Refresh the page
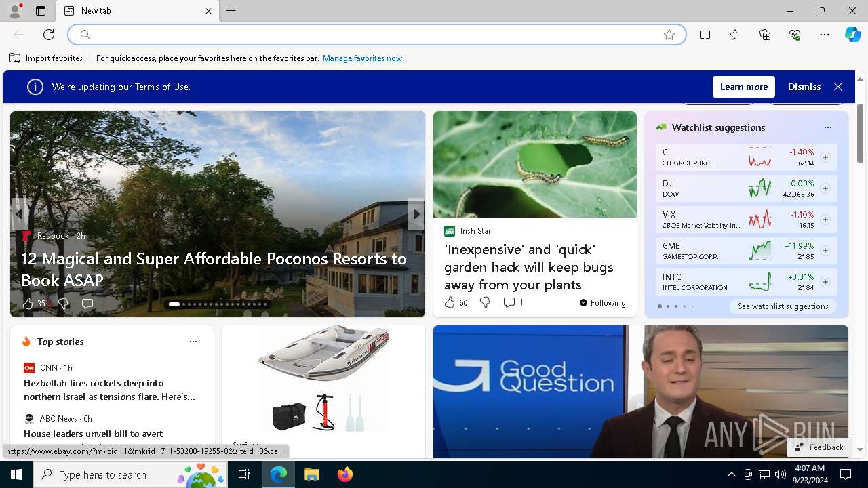 coord(49,35)
